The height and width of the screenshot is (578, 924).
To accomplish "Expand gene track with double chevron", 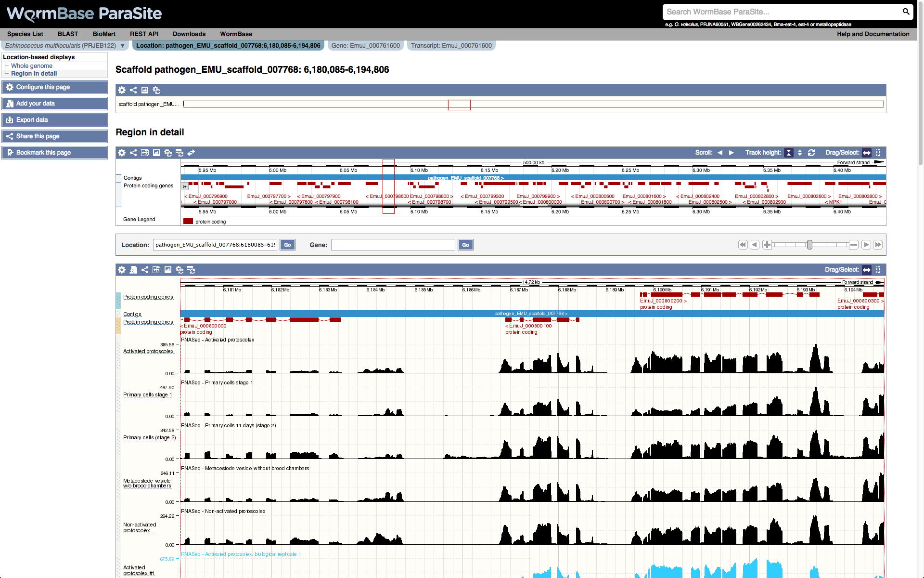I will (x=184, y=186).
